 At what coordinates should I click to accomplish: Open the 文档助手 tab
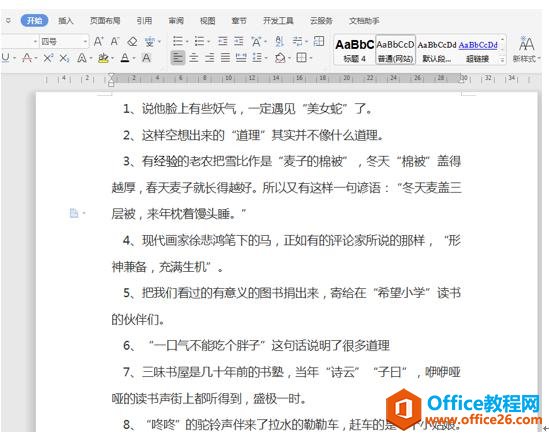364,21
